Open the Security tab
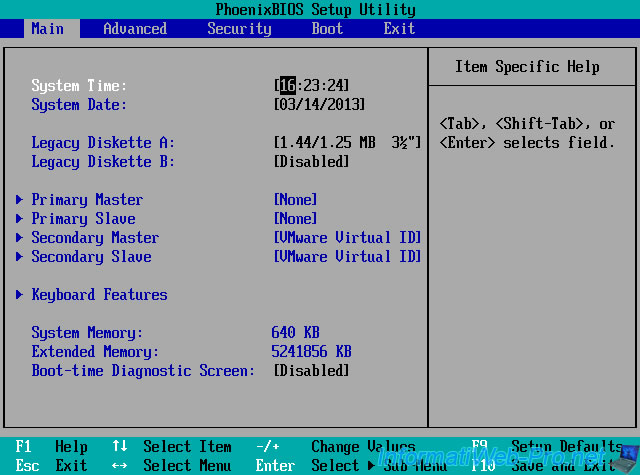The image size is (640, 475). pyautogui.click(x=239, y=29)
